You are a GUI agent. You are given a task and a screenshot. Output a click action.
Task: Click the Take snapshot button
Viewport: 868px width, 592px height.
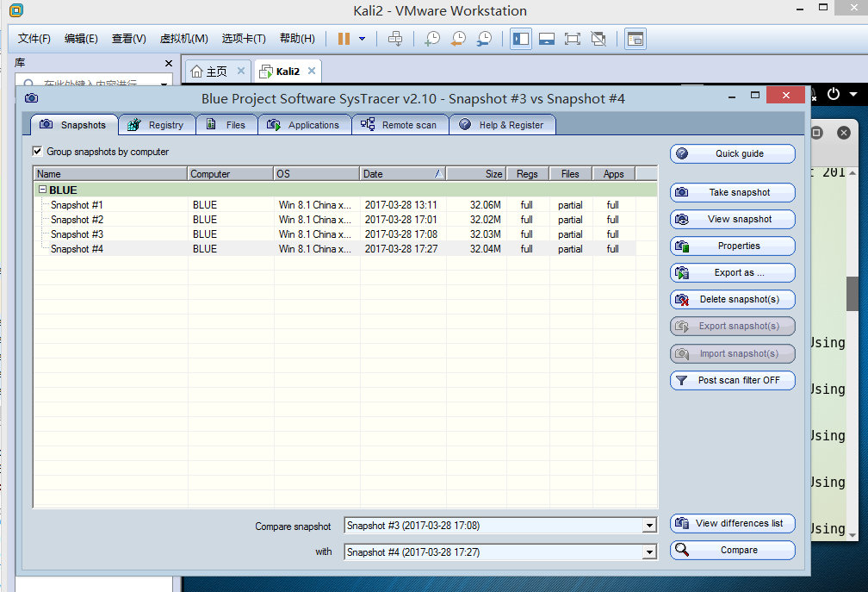click(x=732, y=192)
